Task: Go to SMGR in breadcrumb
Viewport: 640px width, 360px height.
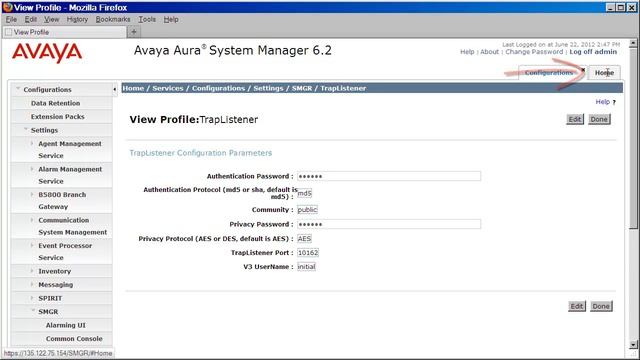Action: [302, 88]
